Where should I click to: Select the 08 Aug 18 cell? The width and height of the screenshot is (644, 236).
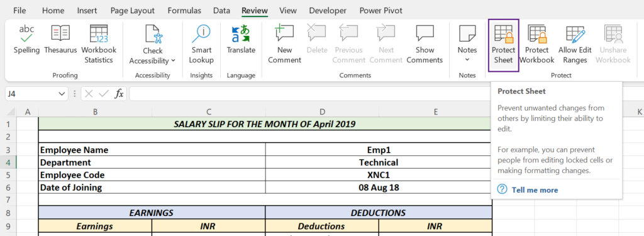point(379,188)
